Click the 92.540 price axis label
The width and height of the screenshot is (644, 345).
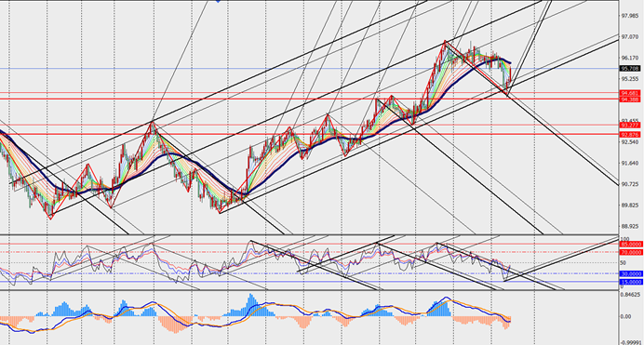point(630,142)
